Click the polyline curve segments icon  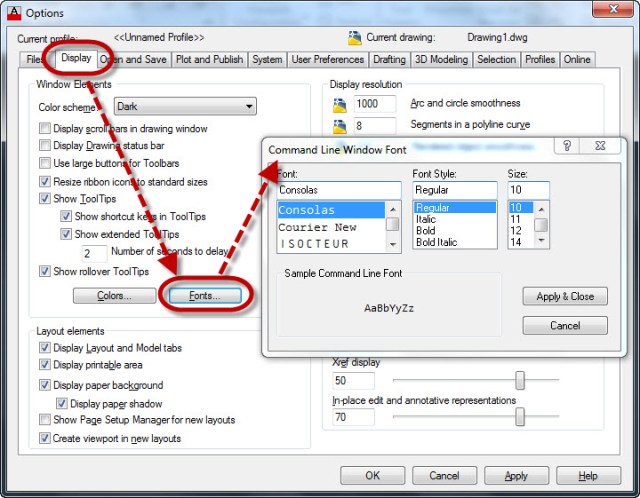click(x=340, y=126)
